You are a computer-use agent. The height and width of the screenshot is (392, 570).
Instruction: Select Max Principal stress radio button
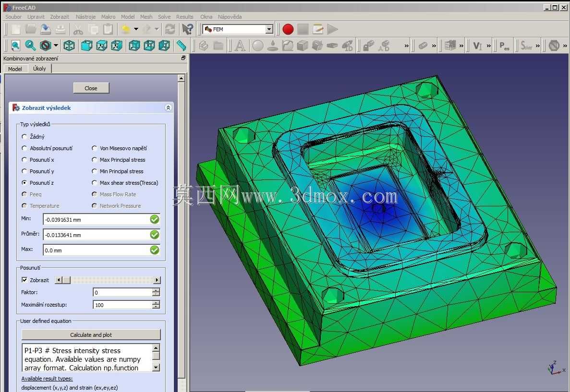[x=119, y=160]
